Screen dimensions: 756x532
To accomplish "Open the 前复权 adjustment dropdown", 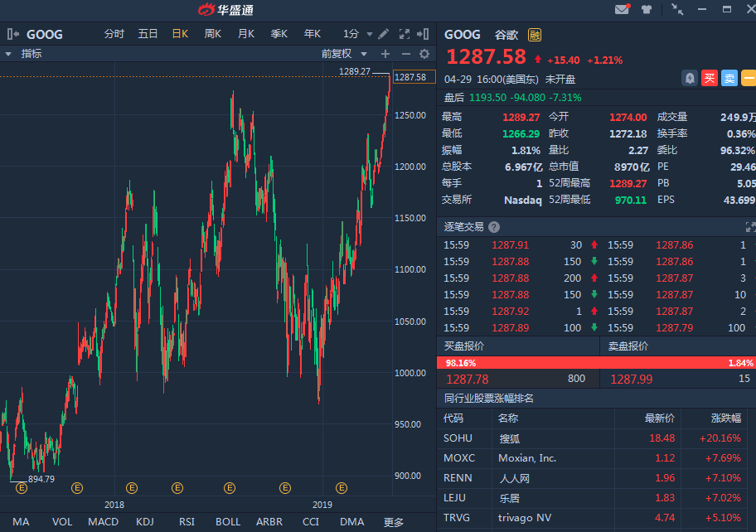I will 341,54.
